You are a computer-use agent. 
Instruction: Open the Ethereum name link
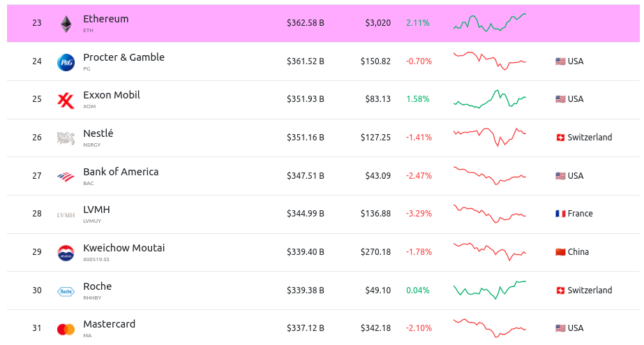[105, 19]
